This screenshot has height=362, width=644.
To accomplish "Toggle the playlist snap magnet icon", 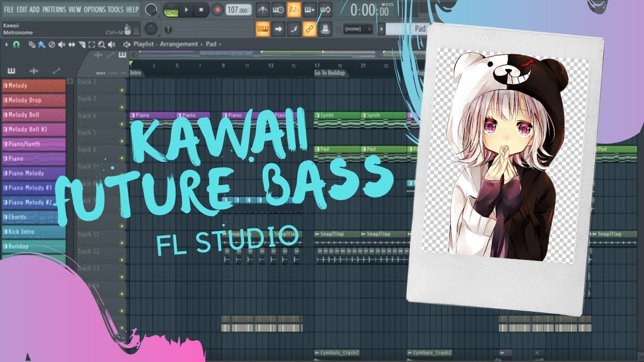I will tap(16, 44).
